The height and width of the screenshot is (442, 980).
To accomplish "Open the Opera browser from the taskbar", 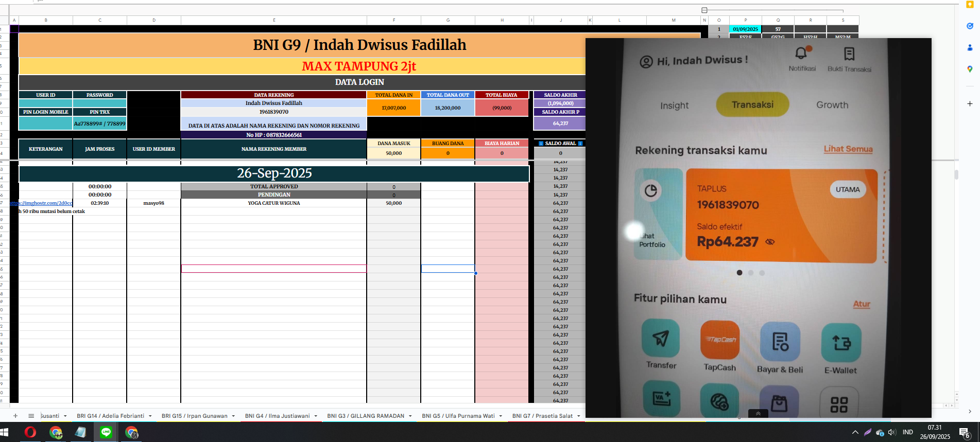I will tap(30, 432).
